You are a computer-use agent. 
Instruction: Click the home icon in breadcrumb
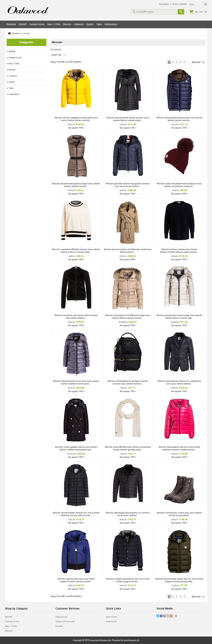9,33
